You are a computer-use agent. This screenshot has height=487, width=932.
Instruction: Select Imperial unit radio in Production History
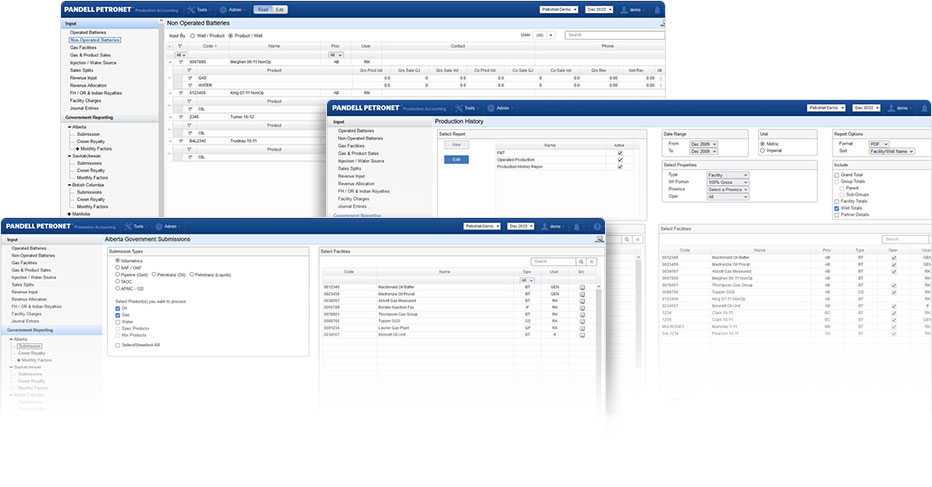(x=763, y=150)
